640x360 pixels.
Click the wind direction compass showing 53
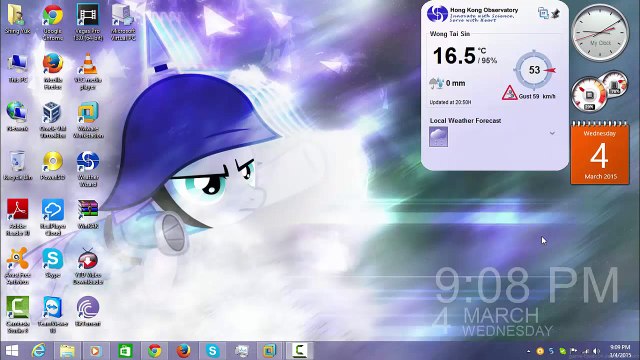tap(534, 70)
